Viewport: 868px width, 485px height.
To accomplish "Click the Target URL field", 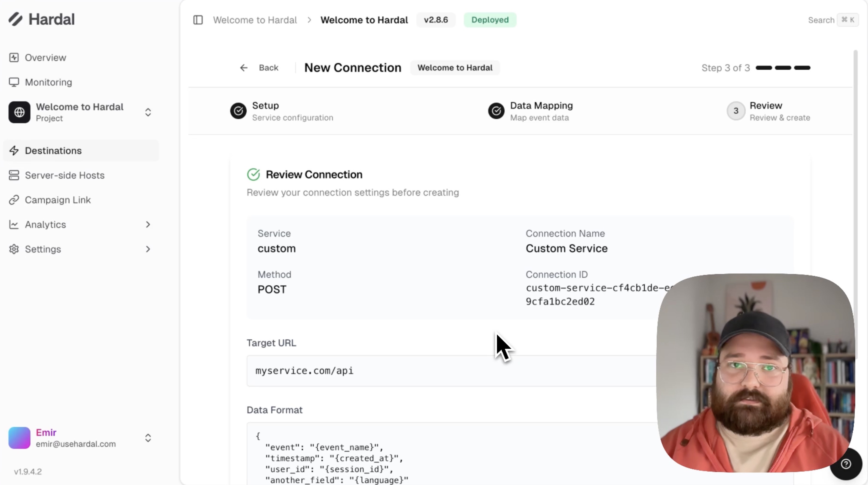I will coord(451,371).
